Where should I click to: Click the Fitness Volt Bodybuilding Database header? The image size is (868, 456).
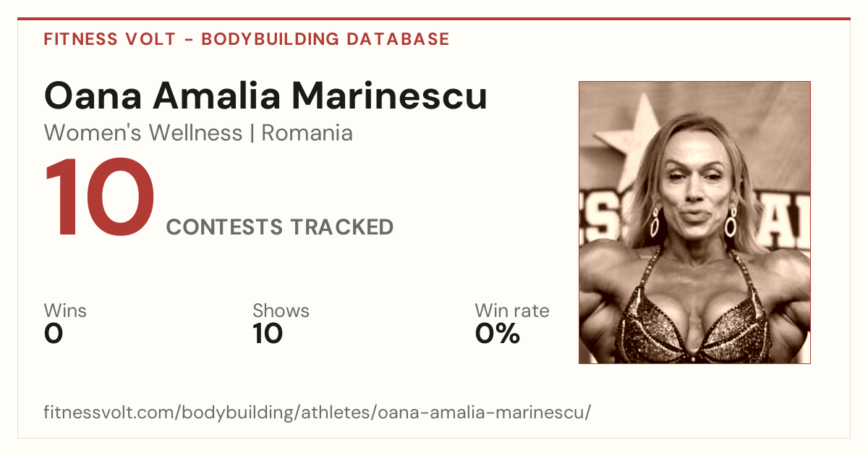coord(247,39)
